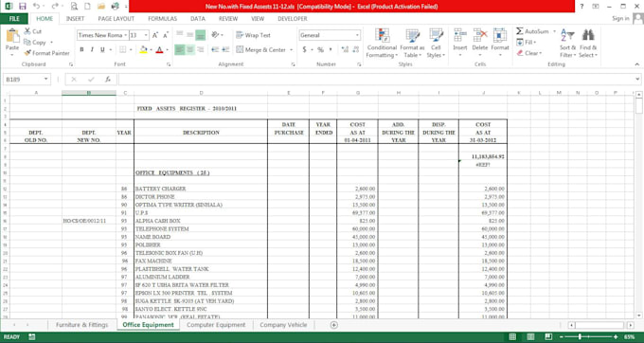Open the Name Box dropdown arrow
This screenshot has width=644, height=343.
(46, 80)
